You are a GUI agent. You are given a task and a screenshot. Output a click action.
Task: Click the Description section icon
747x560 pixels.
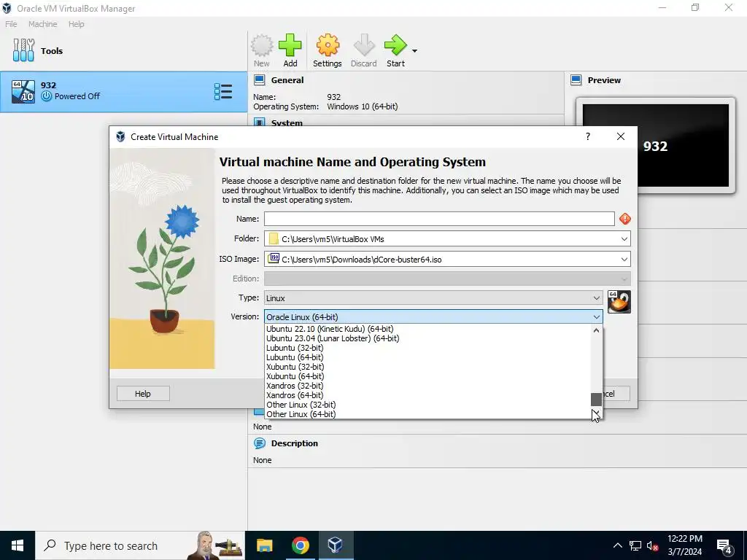click(260, 443)
